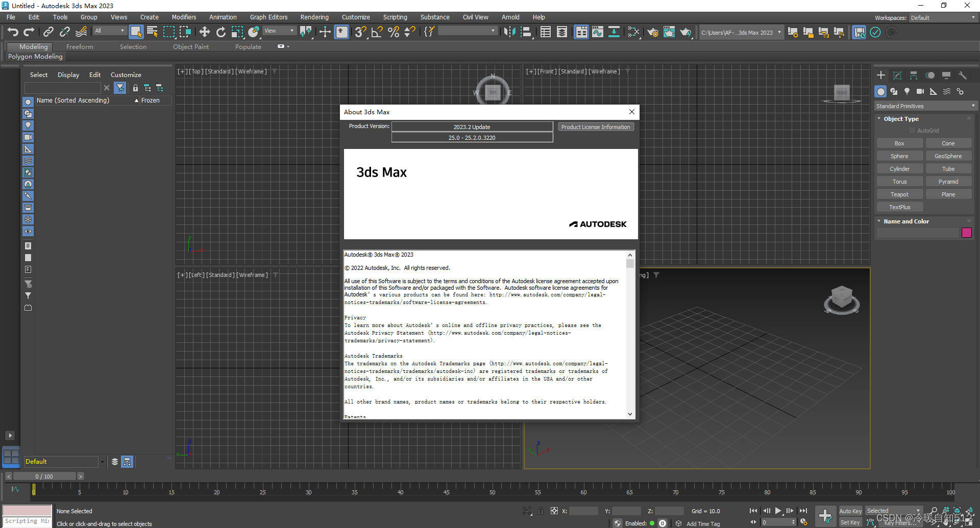This screenshot has width=980, height=528.
Task: Click the Scene Explorer filter funnel icon
Action: click(120, 88)
